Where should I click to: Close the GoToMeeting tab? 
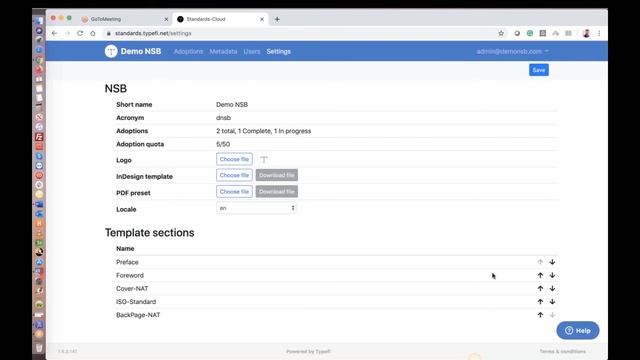166,19
